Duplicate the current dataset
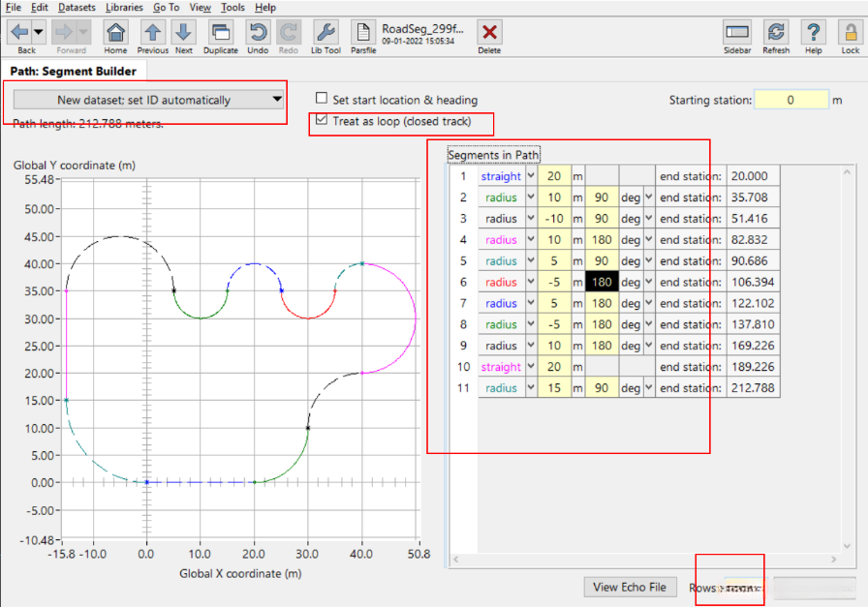Viewport: 868px width, 607px height. pos(220,33)
